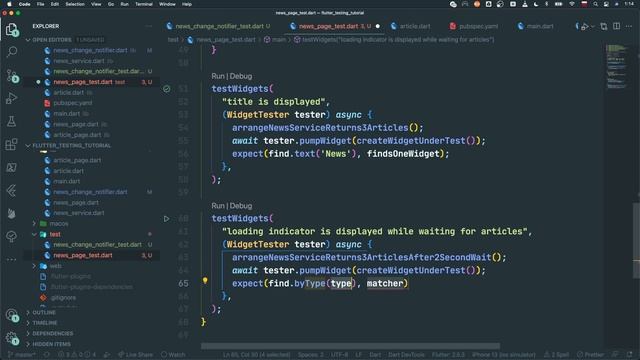Switch to article.dart editor tab
Viewport: 640px width, 360px height.
tap(411, 26)
